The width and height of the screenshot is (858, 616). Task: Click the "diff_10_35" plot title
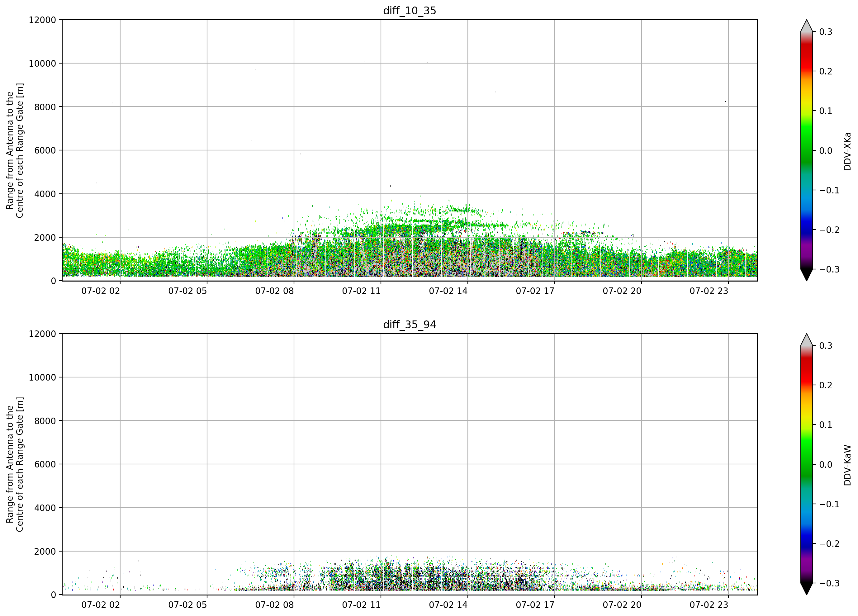point(410,11)
